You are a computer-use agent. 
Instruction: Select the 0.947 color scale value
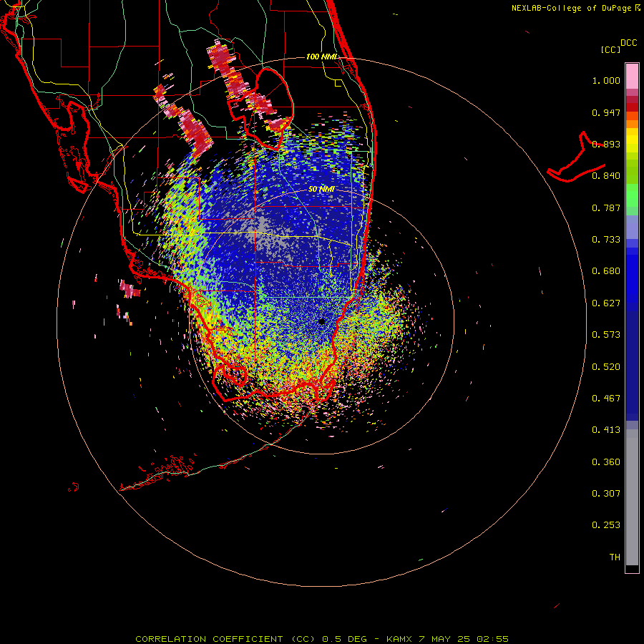pyautogui.click(x=606, y=112)
